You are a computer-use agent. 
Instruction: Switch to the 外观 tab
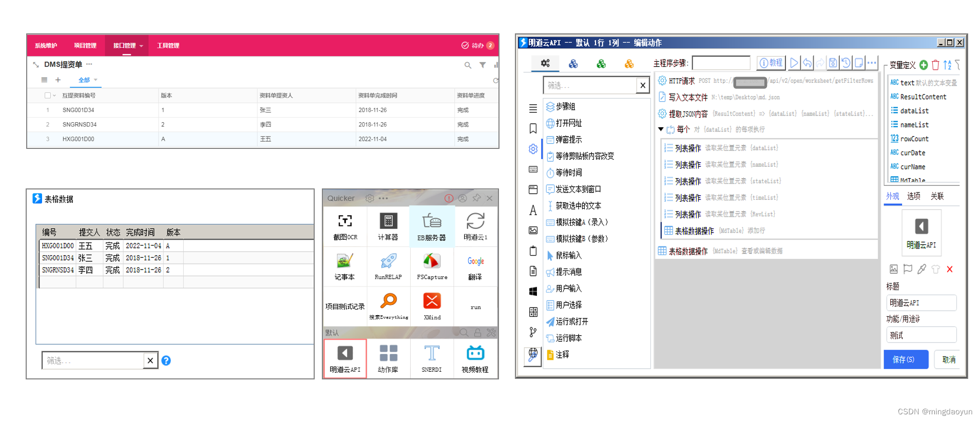click(x=893, y=196)
